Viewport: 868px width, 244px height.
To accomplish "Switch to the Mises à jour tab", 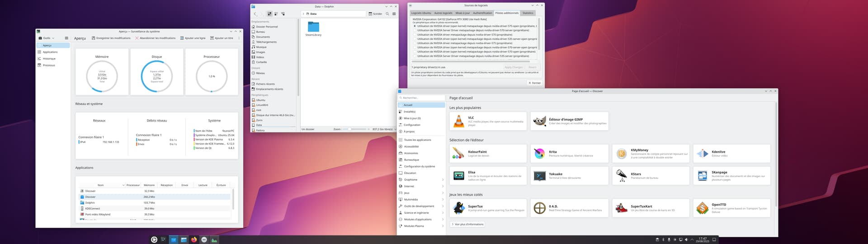I will pyautogui.click(x=462, y=13).
